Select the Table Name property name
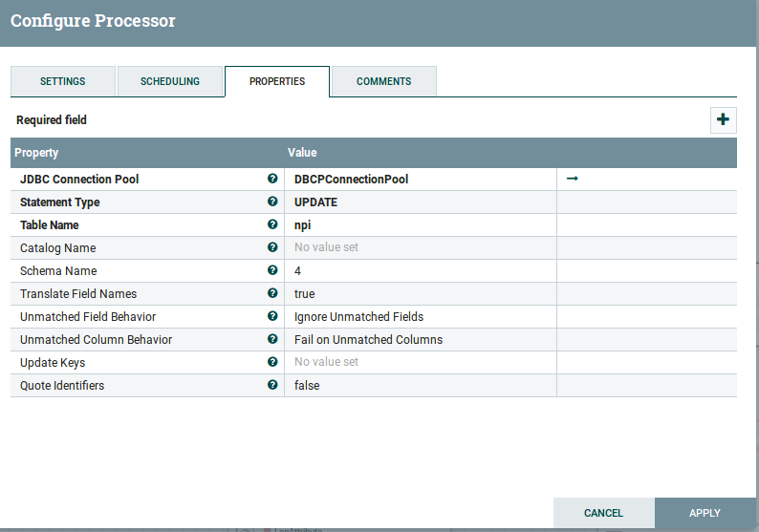Image resolution: width=759 pixels, height=532 pixels. pyautogui.click(x=50, y=224)
